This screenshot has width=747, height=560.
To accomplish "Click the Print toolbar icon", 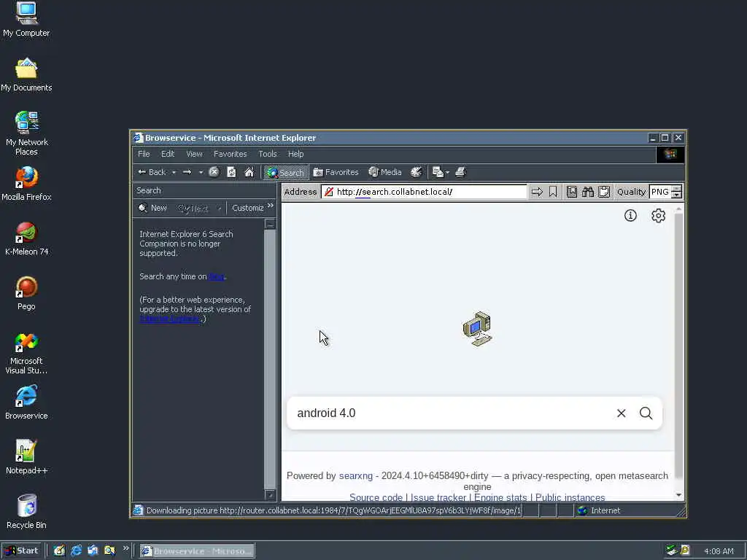I will (460, 172).
